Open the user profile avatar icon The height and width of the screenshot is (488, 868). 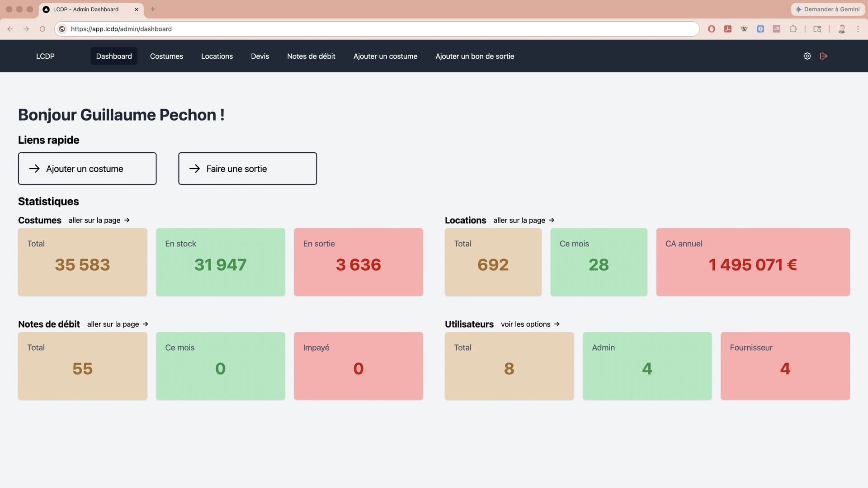841,29
